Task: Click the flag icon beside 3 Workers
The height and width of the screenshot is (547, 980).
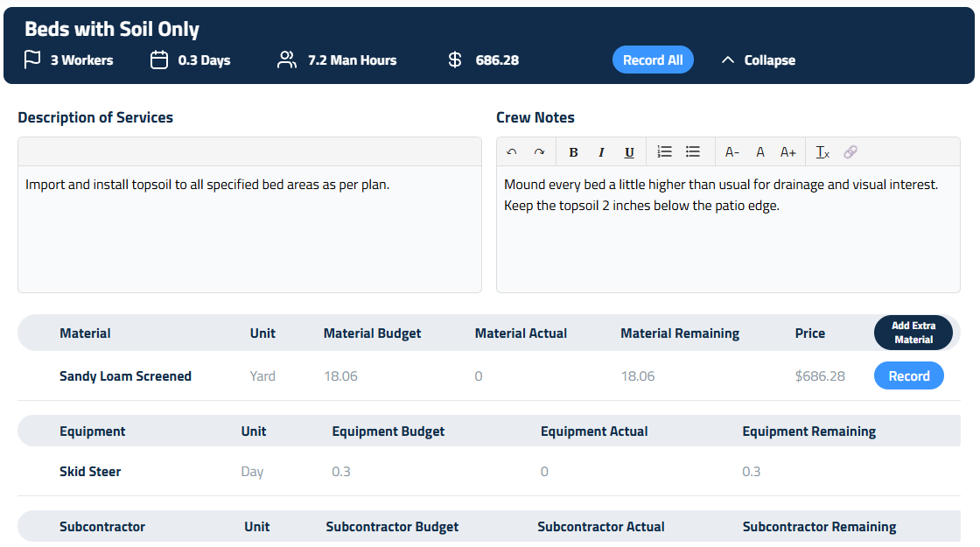Action: pyautogui.click(x=31, y=60)
